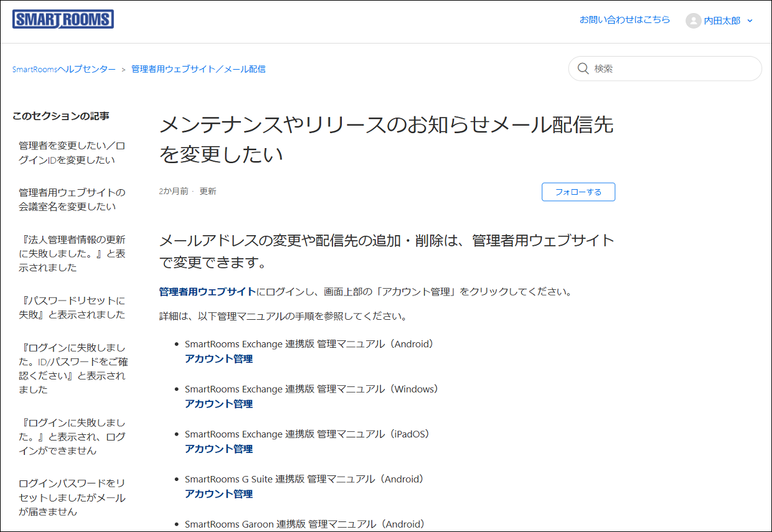Image resolution: width=772 pixels, height=532 pixels.
Task: Open sidebar article 『パスワードリセットに失敗』
Action: tap(73, 307)
